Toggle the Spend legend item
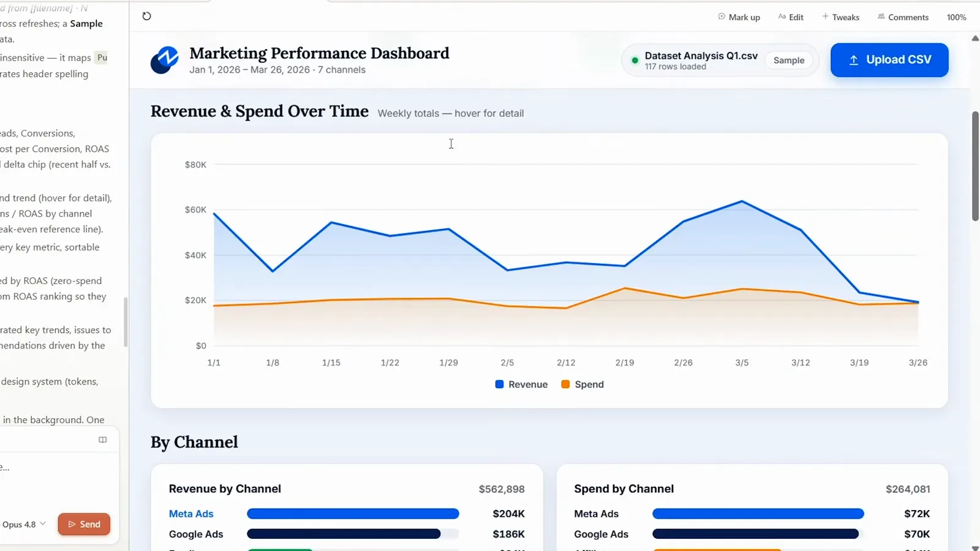The image size is (980, 551). [x=582, y=384]
